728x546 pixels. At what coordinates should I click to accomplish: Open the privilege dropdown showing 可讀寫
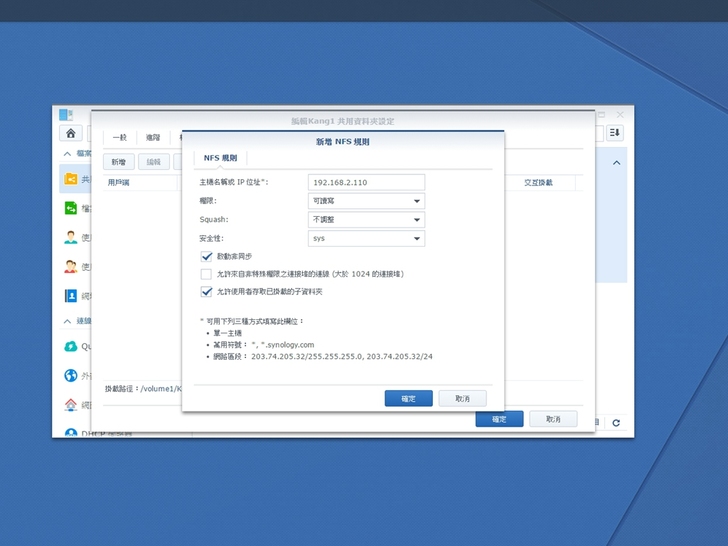click(366, 201)
